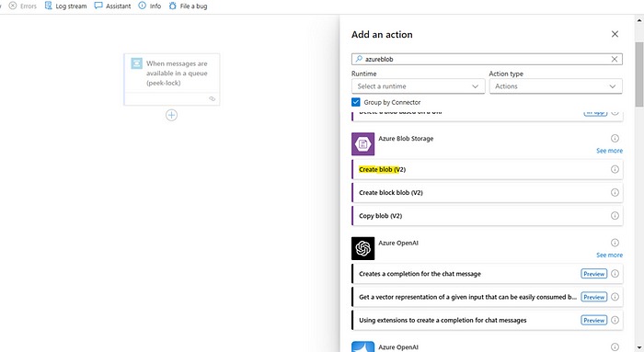Click the azureblob search field

[x=487, y=59]
